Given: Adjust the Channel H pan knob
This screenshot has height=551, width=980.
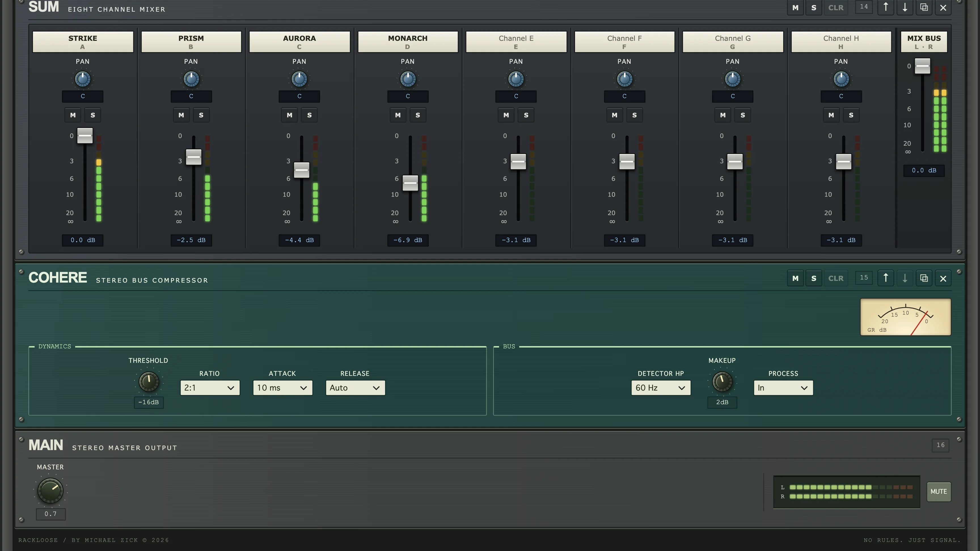Looking at the screenshot, I should click(841, 79).
